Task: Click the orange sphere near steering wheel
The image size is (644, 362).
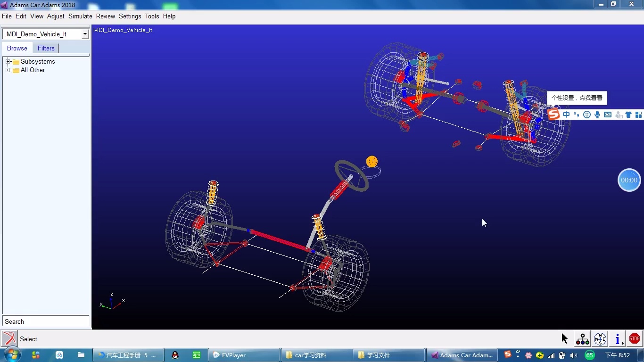Action: tap(372, 162)
